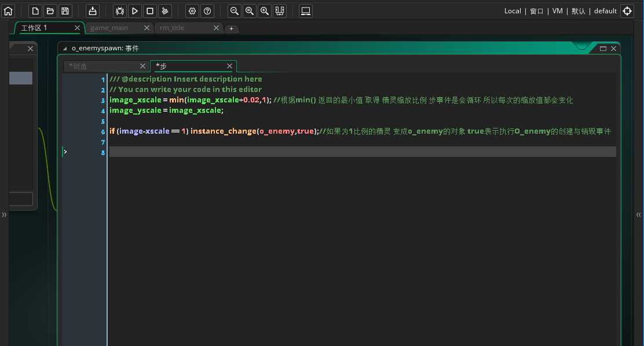Open a project via folder icon
The image size is (644, 346).
pyautogui.click(x=50, y=11)
